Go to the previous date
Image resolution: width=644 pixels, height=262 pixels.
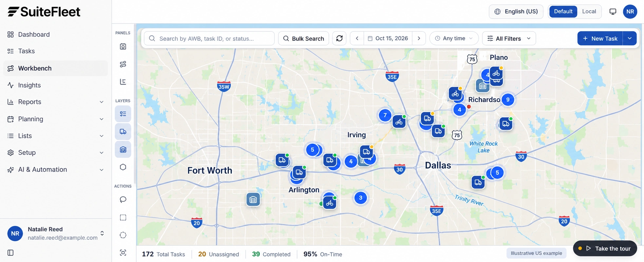tap(357, 38)
